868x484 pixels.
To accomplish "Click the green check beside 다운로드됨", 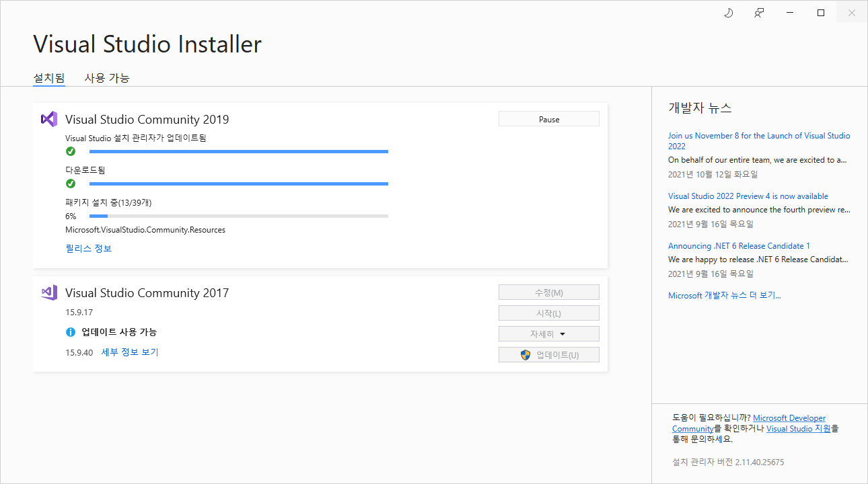I will pos(71,184).
